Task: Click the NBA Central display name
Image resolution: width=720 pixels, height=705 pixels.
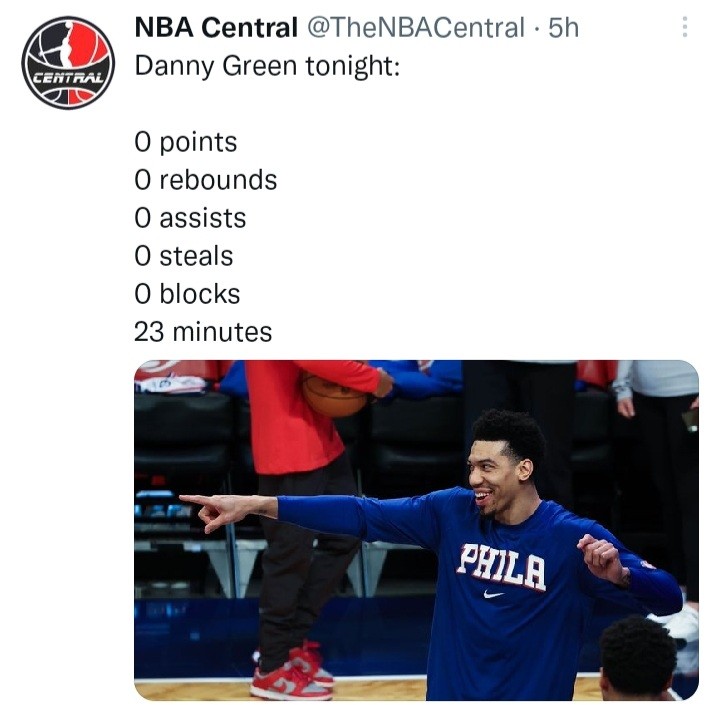Action: [216, 27]
